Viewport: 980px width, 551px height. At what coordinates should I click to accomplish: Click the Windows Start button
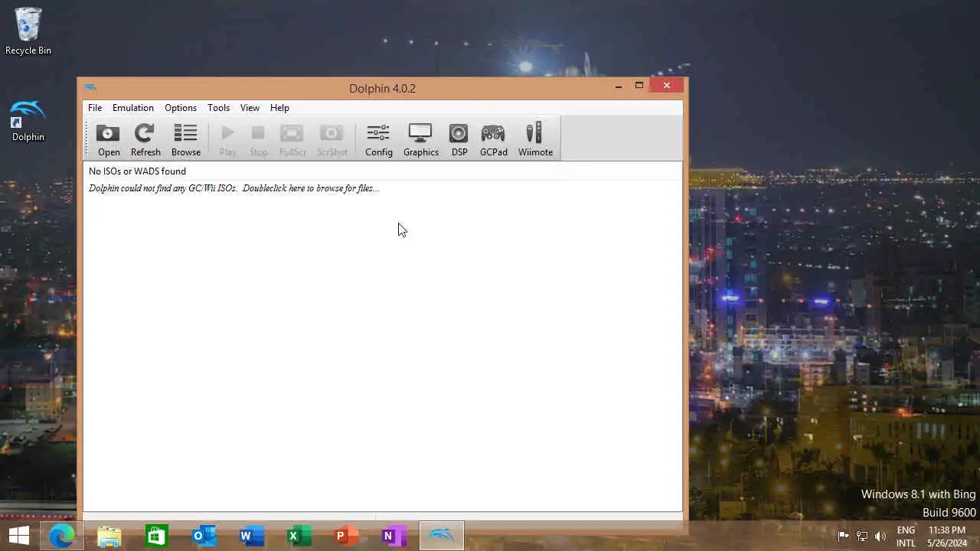19,536
